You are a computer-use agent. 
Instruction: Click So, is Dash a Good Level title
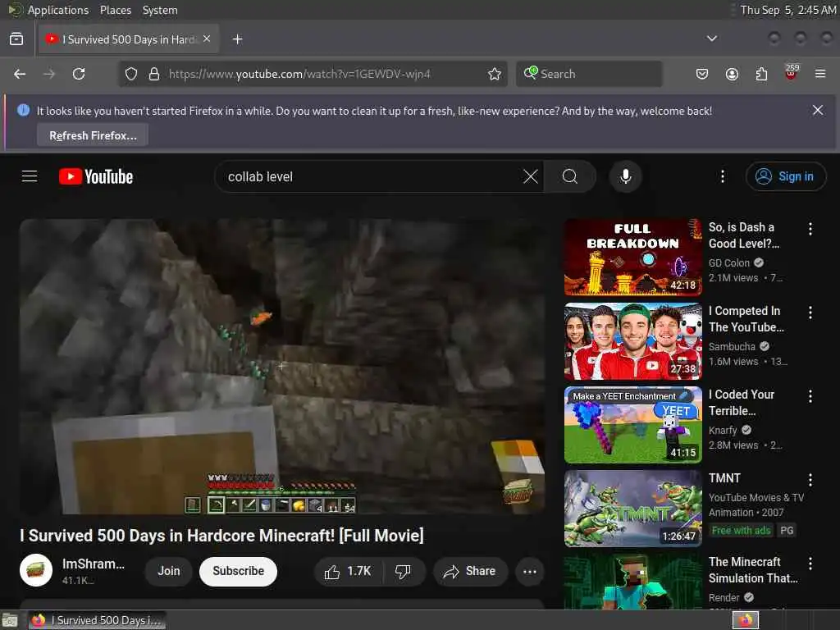(x=743, y=235)
